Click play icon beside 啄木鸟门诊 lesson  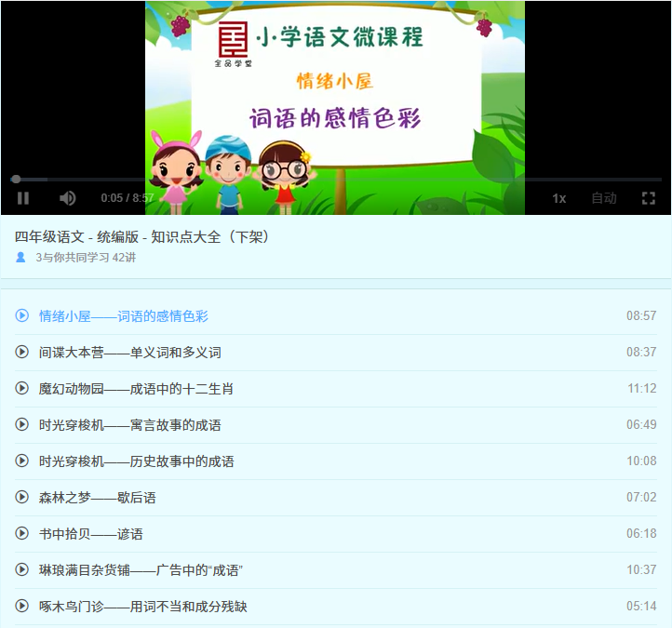22,606
